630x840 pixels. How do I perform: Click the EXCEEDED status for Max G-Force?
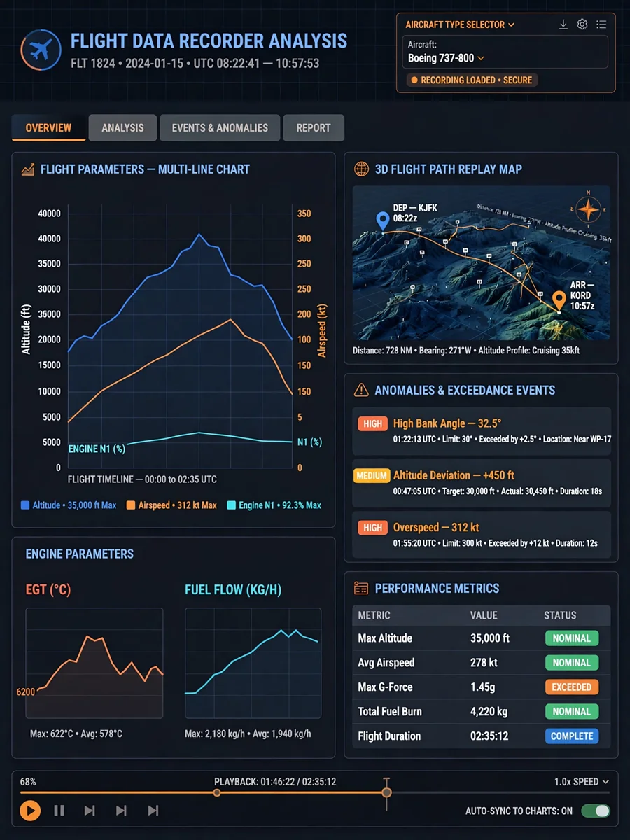click(572, 687)
